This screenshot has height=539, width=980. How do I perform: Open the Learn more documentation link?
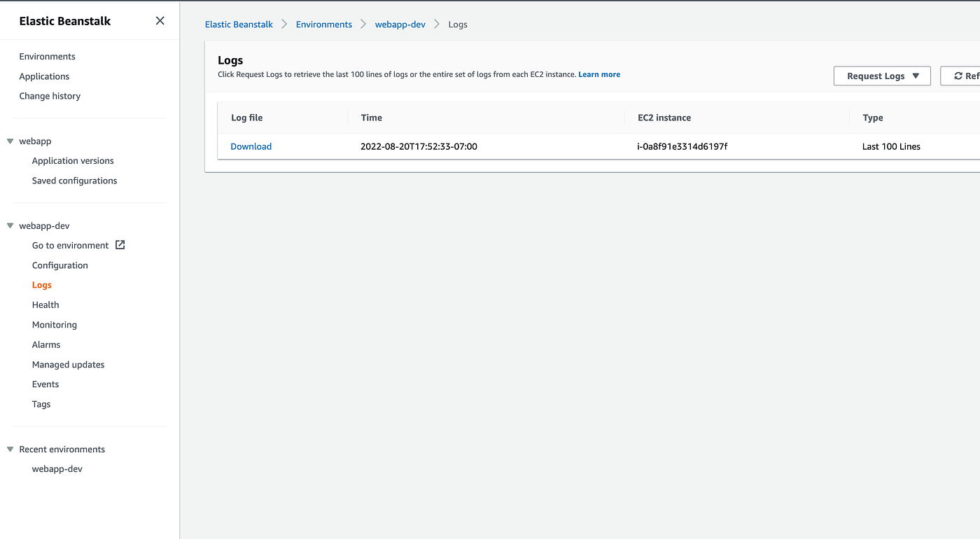598,74
